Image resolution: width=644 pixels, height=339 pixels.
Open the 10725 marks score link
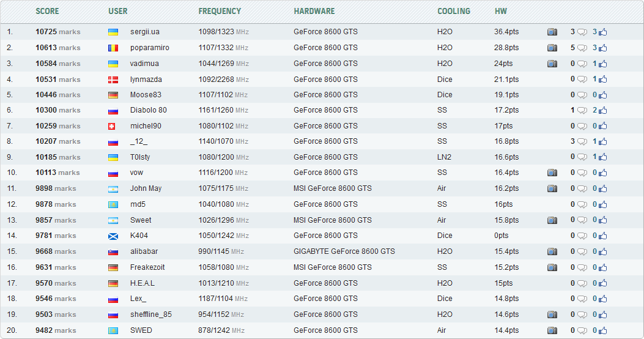coord(57,32)
